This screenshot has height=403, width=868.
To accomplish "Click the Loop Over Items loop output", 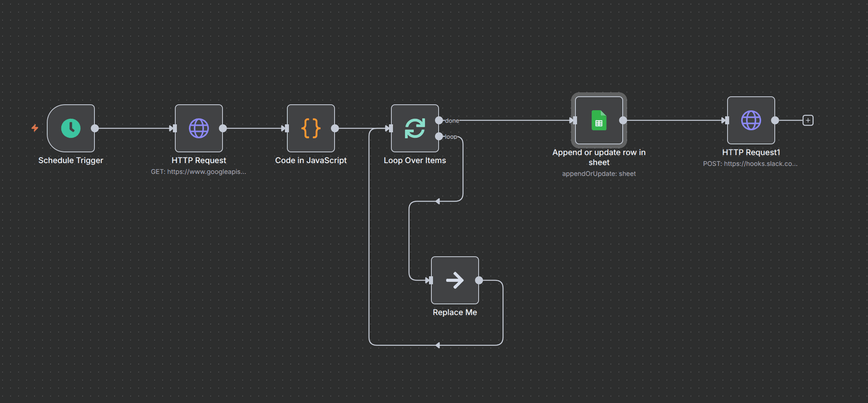I will (439, 136).
